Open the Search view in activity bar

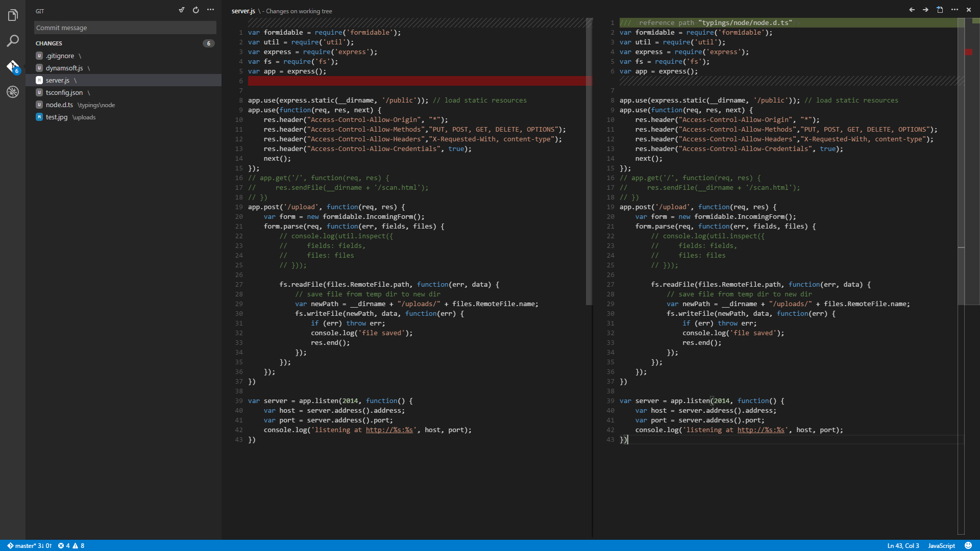coord(13,41)
